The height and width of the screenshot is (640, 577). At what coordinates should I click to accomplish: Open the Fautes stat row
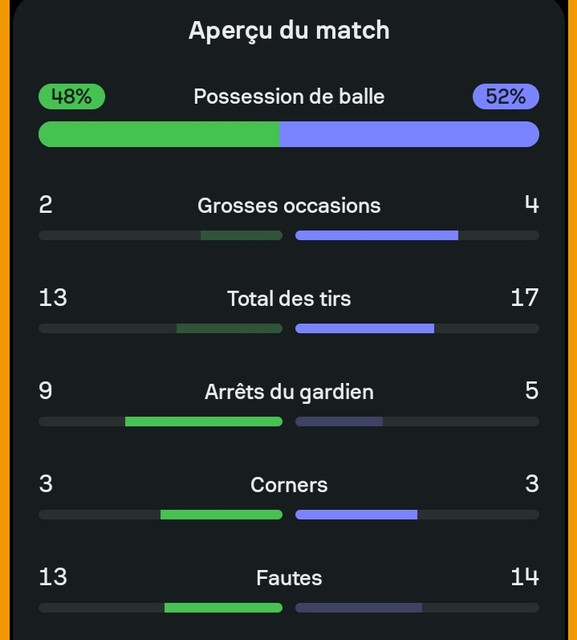289,589
